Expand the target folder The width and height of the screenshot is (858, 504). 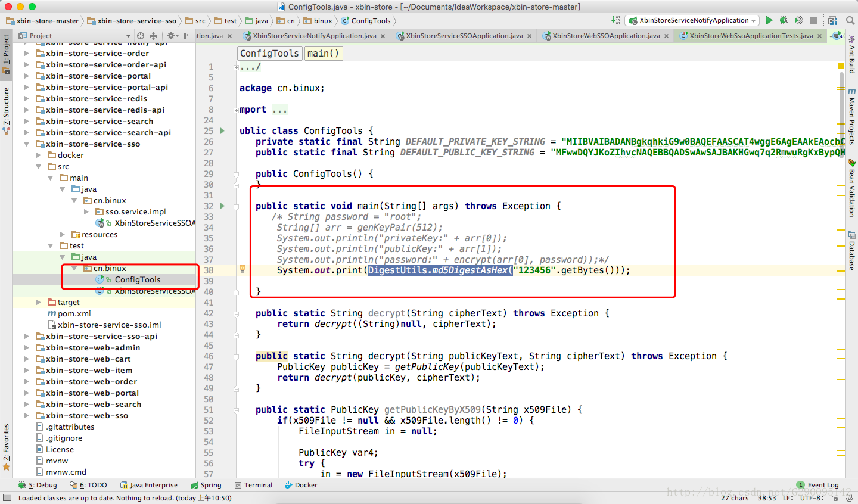click(x=38, y=302)
